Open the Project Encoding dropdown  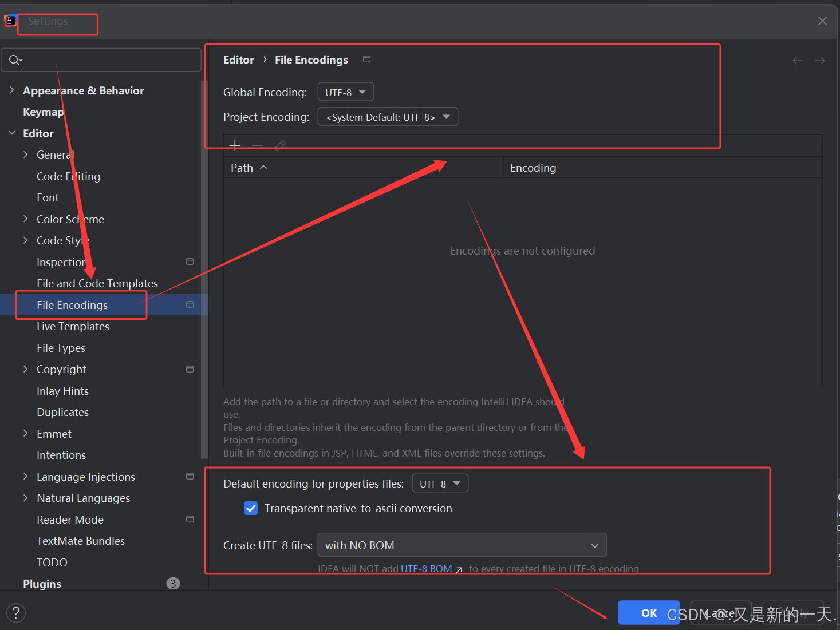[x=388, y=117]
